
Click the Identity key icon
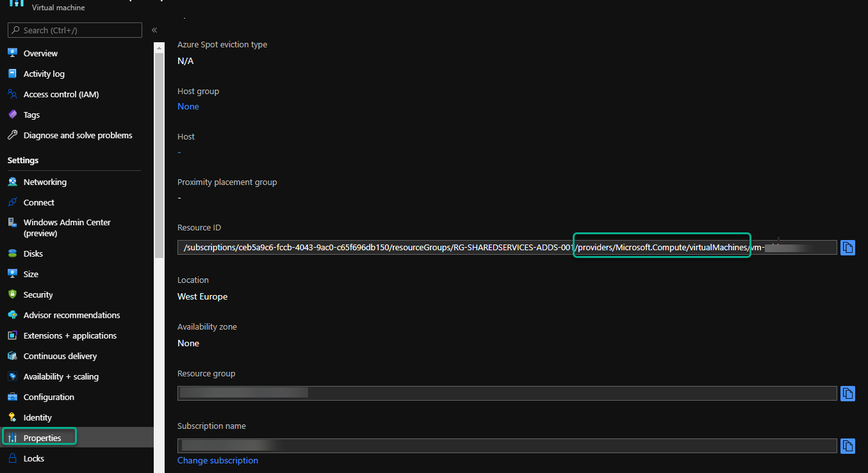click(x=12, y=417)
